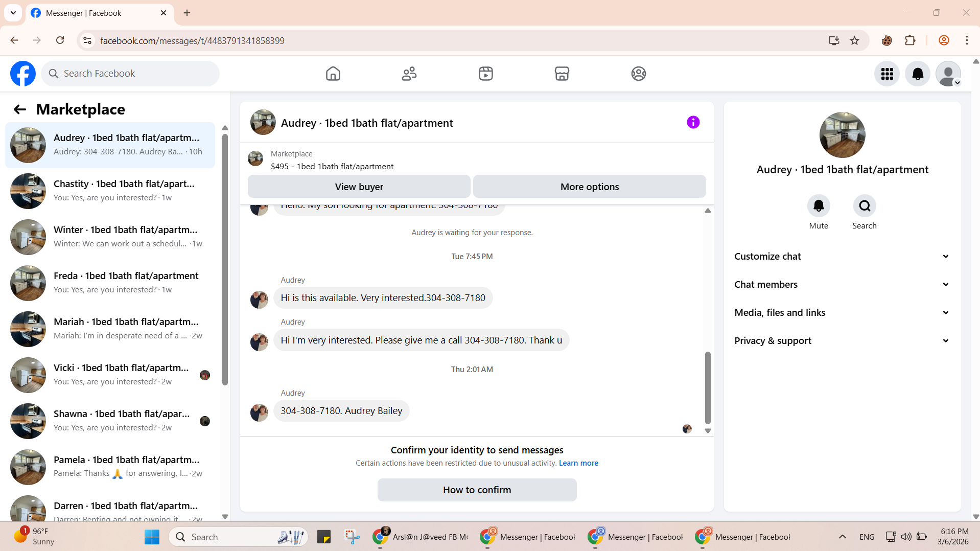This screenshot has width=980, height=551.
Task: Open the Video/Reels icon in navigation
Action: pos(486,74)
